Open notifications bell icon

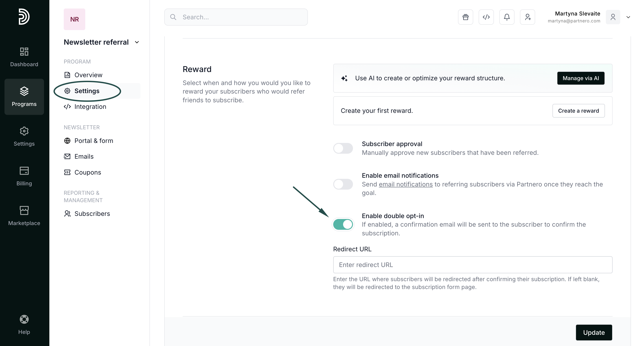[x=506, y=17]
